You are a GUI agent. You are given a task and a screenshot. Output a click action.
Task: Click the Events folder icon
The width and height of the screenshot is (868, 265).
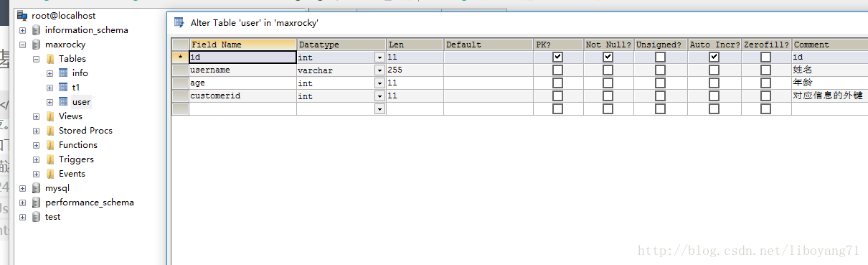[x=50, y=173]
